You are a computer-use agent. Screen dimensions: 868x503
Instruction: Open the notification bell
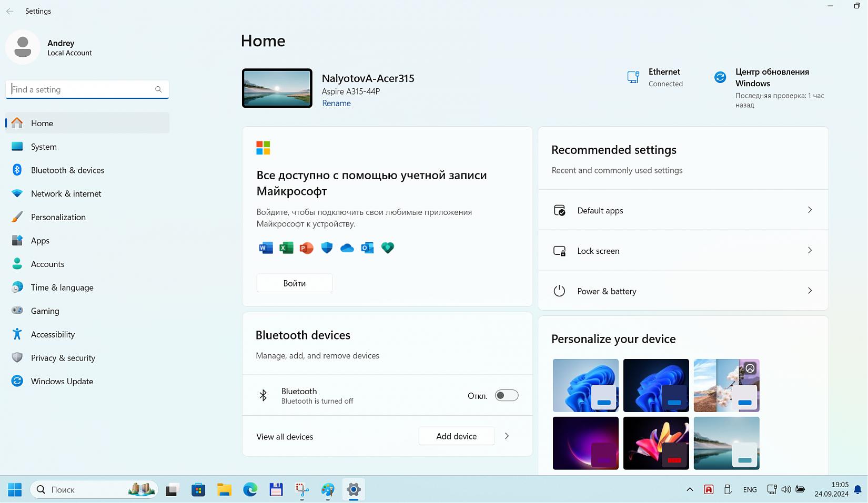(858, 490)
